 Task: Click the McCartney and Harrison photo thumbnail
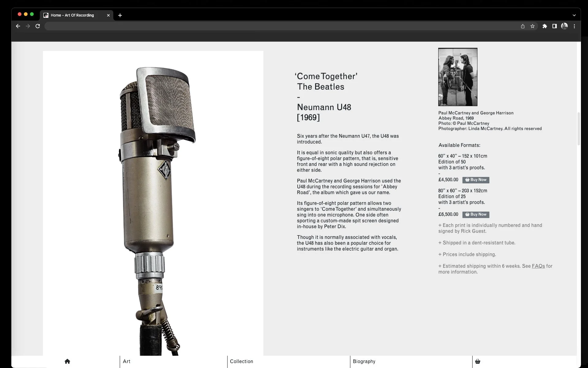coord(458,77)
